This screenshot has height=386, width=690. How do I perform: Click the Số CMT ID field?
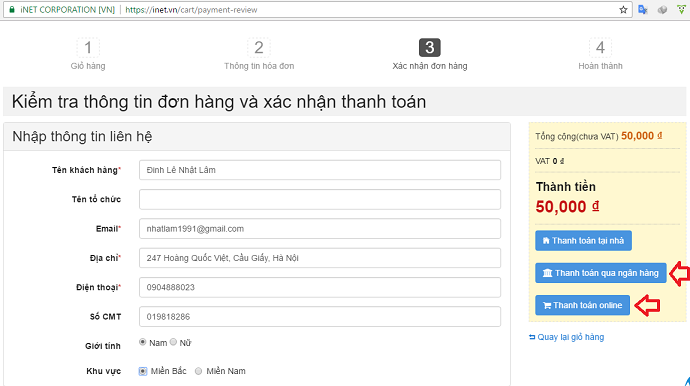pos(320,316)
